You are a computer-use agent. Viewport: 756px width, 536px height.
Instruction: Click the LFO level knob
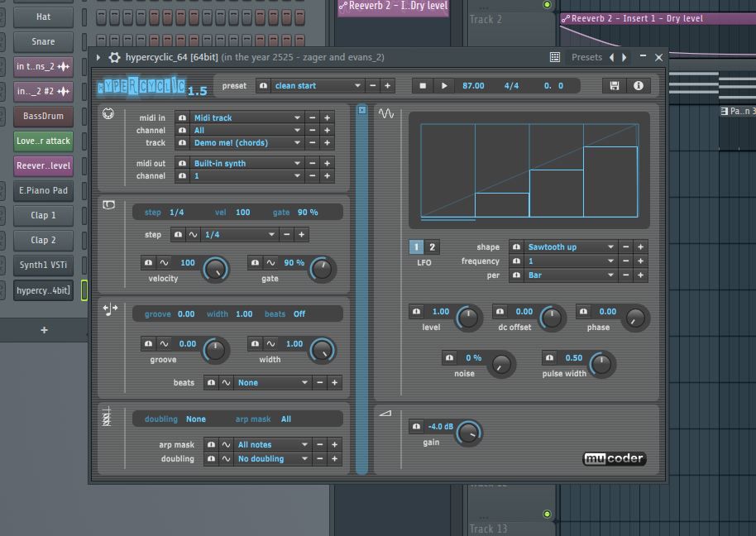click(468, 318)
